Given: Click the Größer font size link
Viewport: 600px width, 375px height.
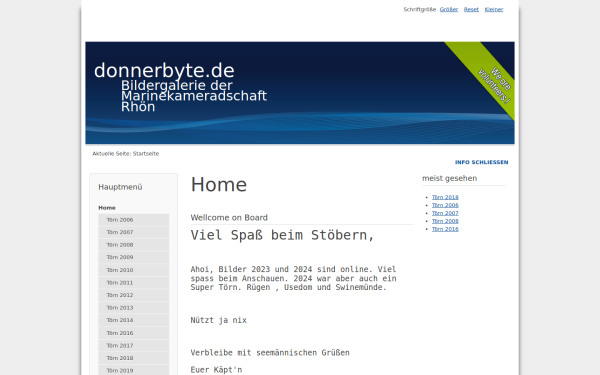Looking at the screenshot, I should point(448,10).
